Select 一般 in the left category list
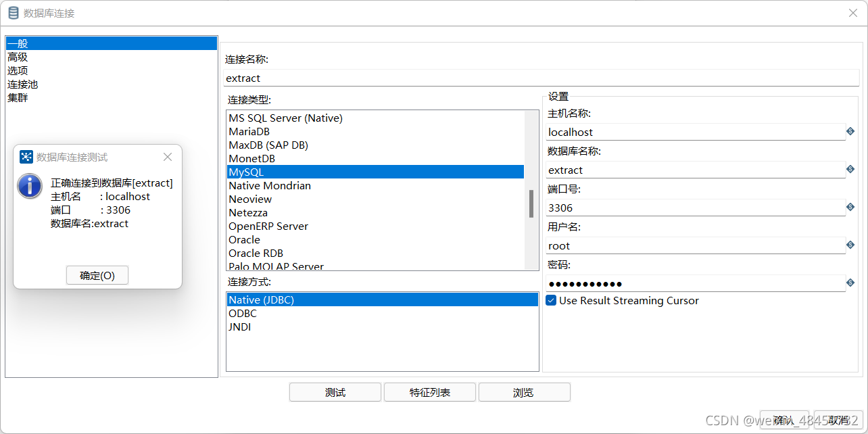 (x=112, y=43)
